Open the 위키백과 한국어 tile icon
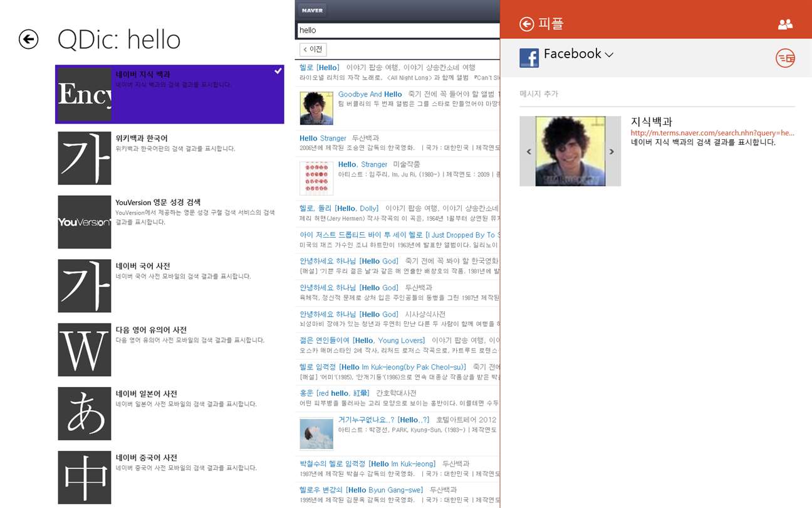 coord(85,158)
